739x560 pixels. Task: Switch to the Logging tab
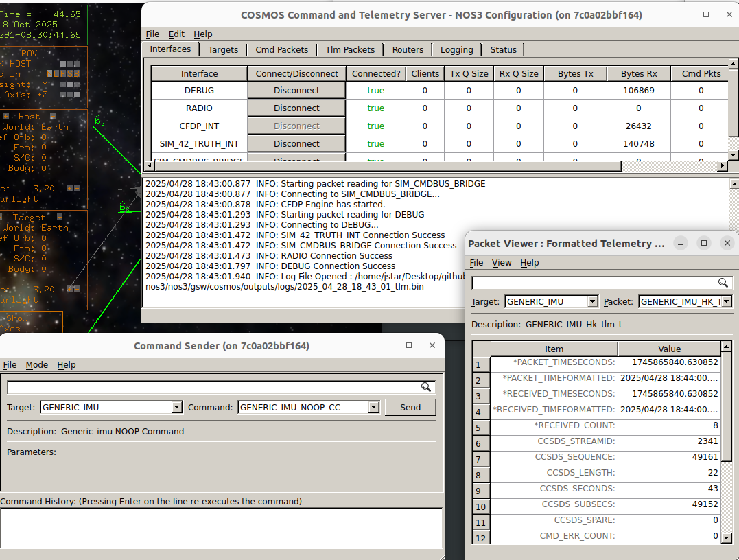pos(457,49)
